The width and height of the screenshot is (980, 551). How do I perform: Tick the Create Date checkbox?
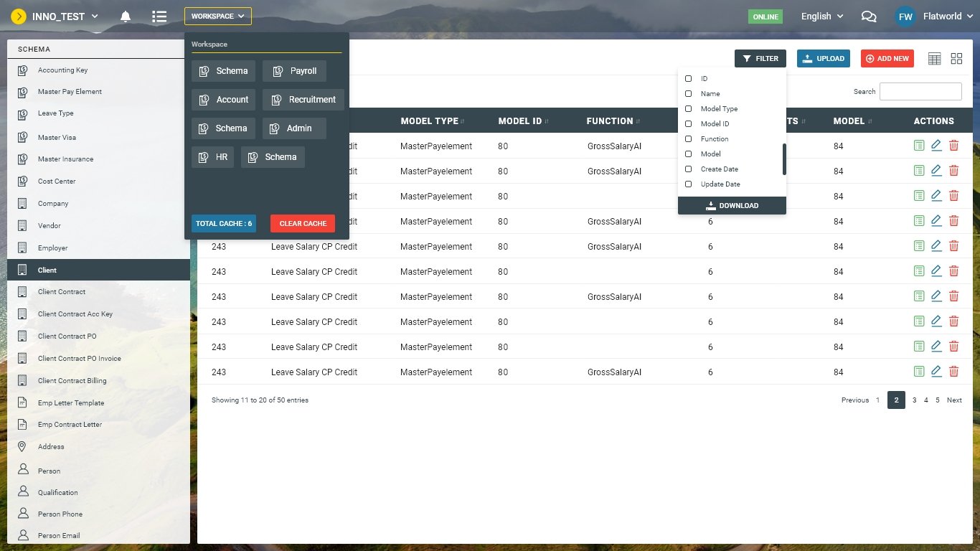pyautogui.click(x=689, y=169)
